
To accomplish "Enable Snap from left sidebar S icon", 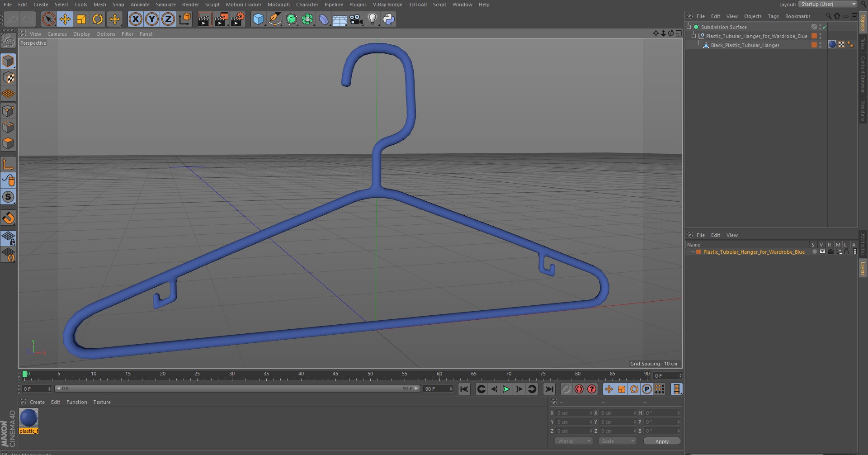I will pyautogui.click(x=8, y=197).
